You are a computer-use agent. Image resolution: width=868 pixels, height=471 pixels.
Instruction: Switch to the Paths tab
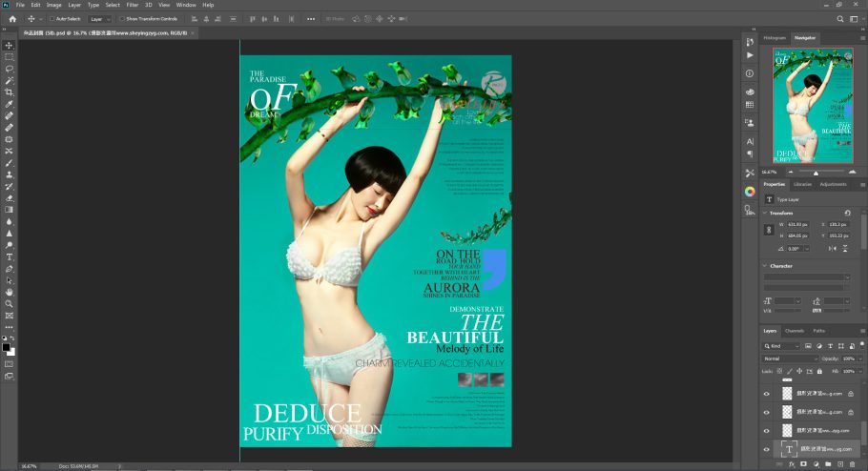point(819,331)
